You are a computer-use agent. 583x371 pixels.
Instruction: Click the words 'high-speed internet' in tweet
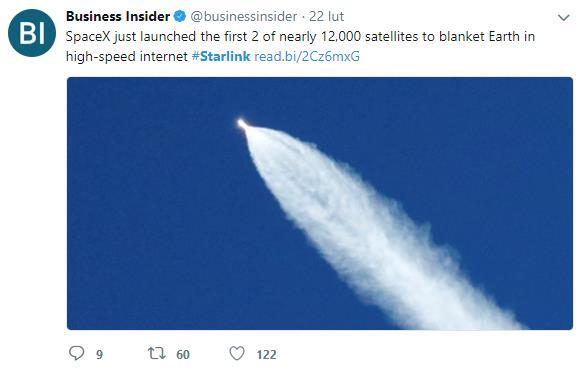pos(127,57)
